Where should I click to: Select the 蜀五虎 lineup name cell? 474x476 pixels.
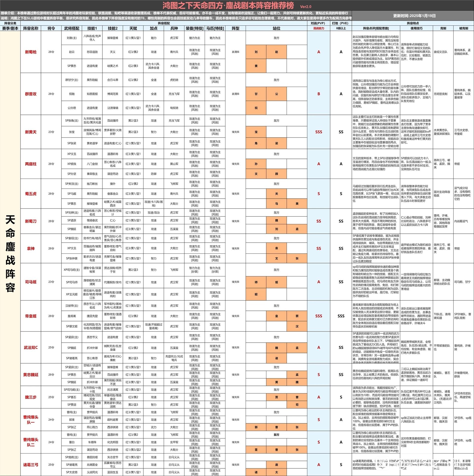click(31, 194)
